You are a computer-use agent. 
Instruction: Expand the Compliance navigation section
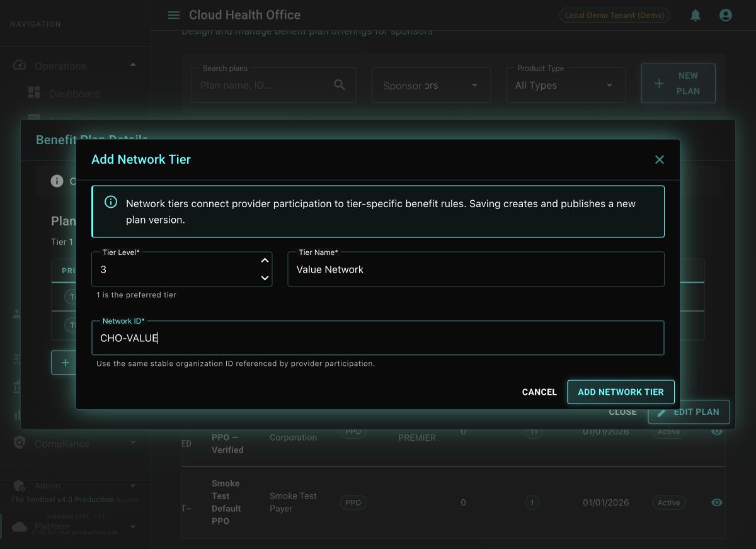[133, 443]
